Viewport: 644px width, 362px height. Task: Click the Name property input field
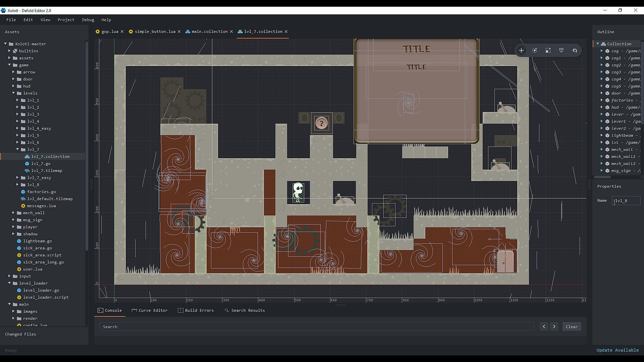coord(626,201)
